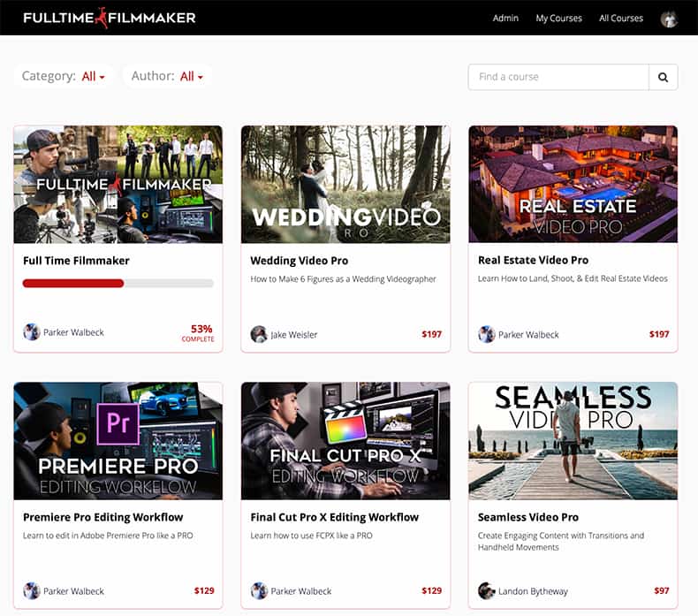Click Parker Walbeck avatar on Final Cut Pro X card

[x=259, y=591]
